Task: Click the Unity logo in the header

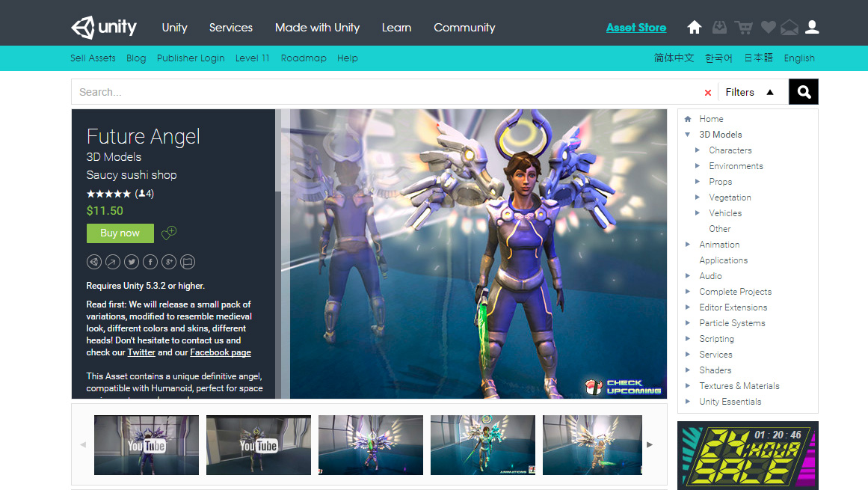Action: (x=104, y=27)
